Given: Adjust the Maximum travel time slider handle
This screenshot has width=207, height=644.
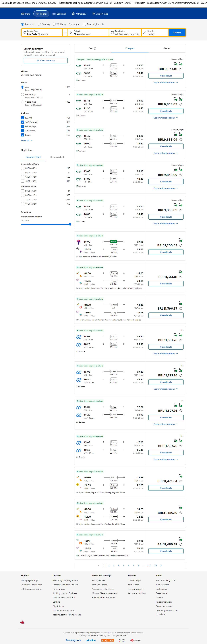Looking at the screenshot, I should pos(70,224).
